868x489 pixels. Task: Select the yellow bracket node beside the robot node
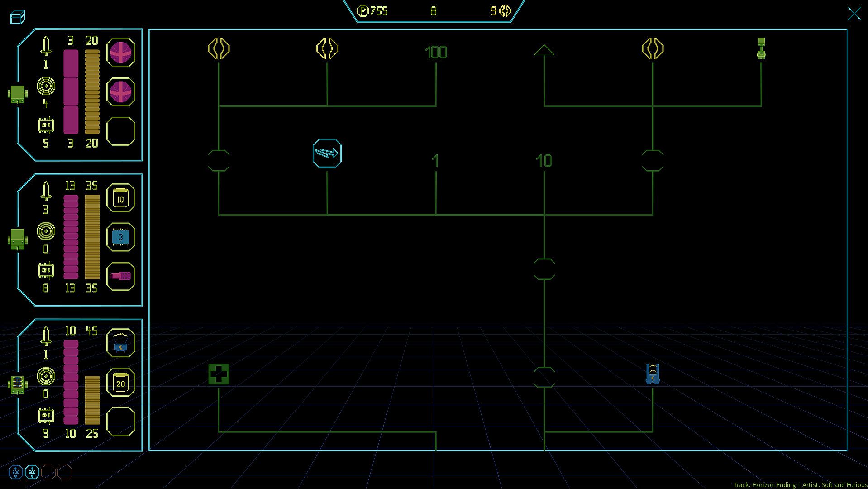(x=653, y=48)
